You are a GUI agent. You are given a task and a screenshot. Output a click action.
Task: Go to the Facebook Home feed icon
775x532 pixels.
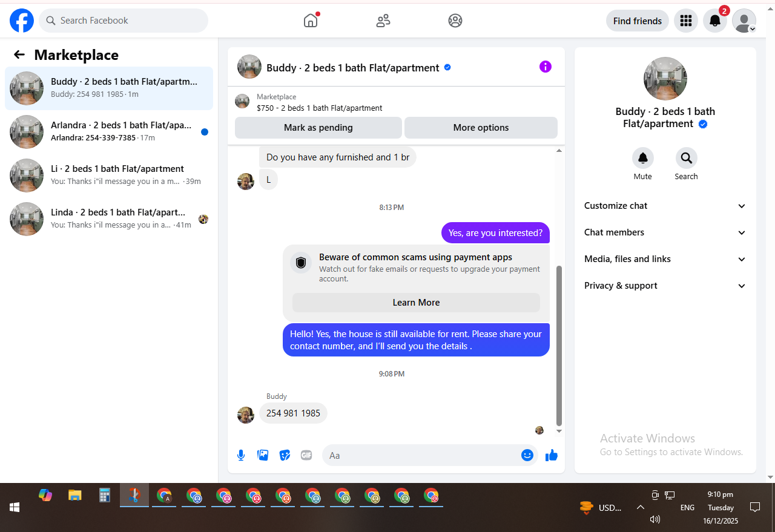311,21
